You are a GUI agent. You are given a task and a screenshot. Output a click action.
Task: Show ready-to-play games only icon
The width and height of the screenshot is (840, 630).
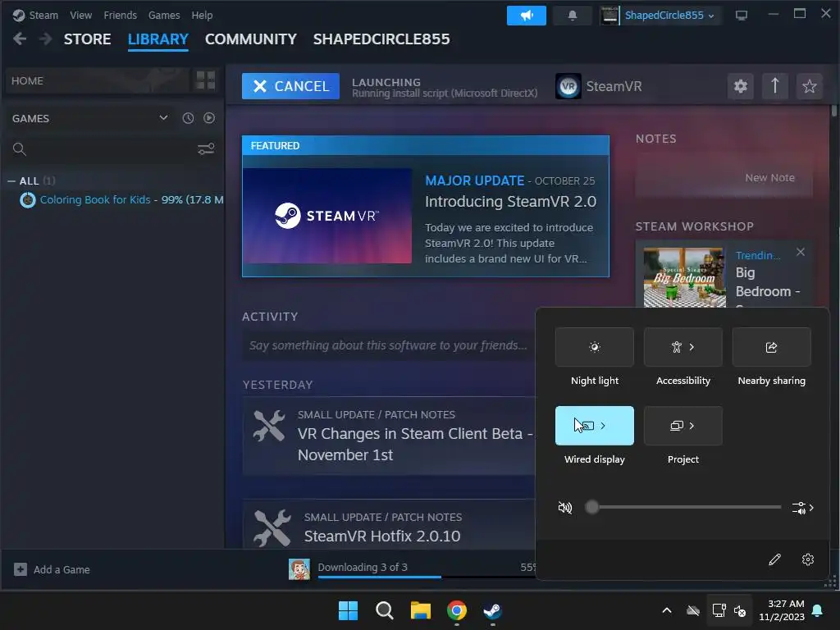click(209, 118)
